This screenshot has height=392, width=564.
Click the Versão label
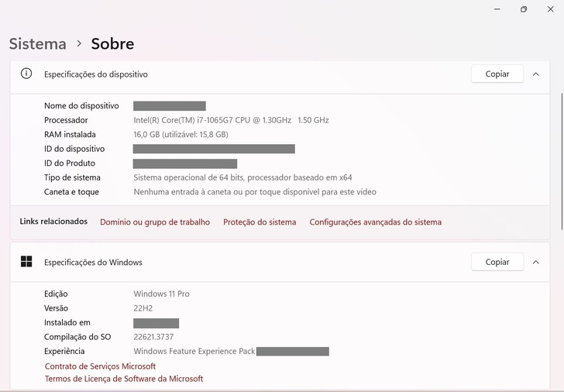[56, 308]
